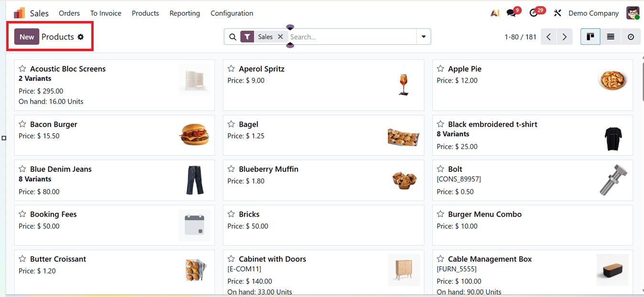Open Products view settings gear
This screenshot has width=644, height=297.
81,36
